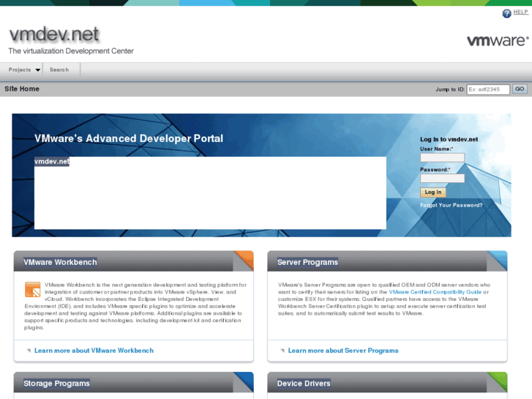
Task: Click the Storage Programs panel heading
Action: click(x=56, y=384)
